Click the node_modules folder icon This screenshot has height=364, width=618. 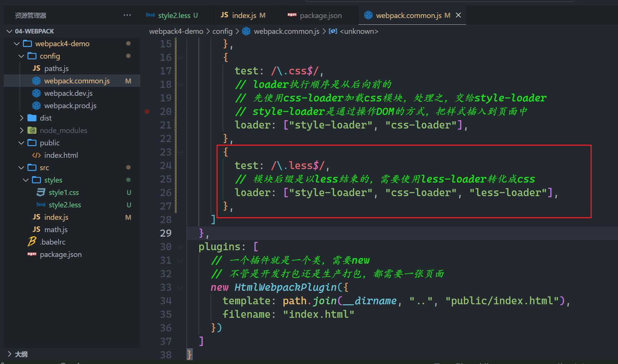[x=32, y=130]
